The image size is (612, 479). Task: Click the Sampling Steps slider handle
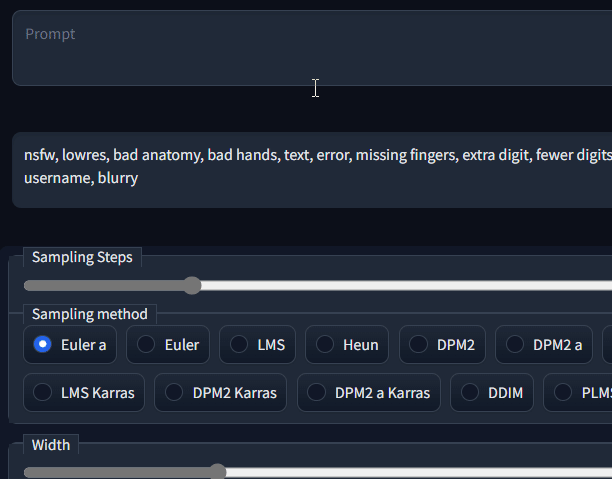tap(192, 285)
